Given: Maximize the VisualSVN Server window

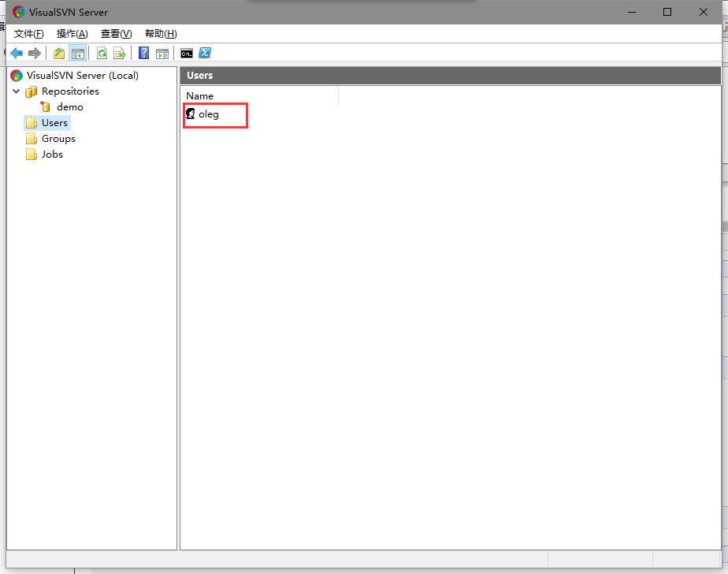Looking at the screenshot, I should click(x=667, y=12).
